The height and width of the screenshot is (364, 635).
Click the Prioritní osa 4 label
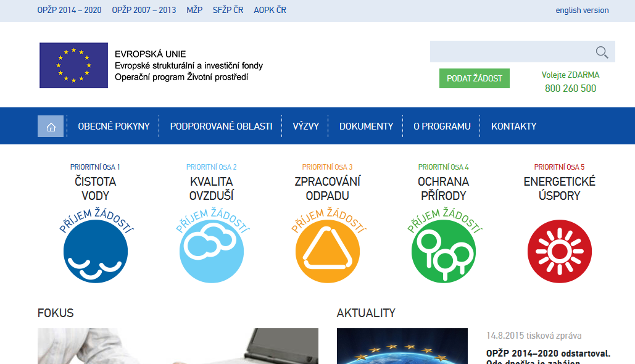444,167
